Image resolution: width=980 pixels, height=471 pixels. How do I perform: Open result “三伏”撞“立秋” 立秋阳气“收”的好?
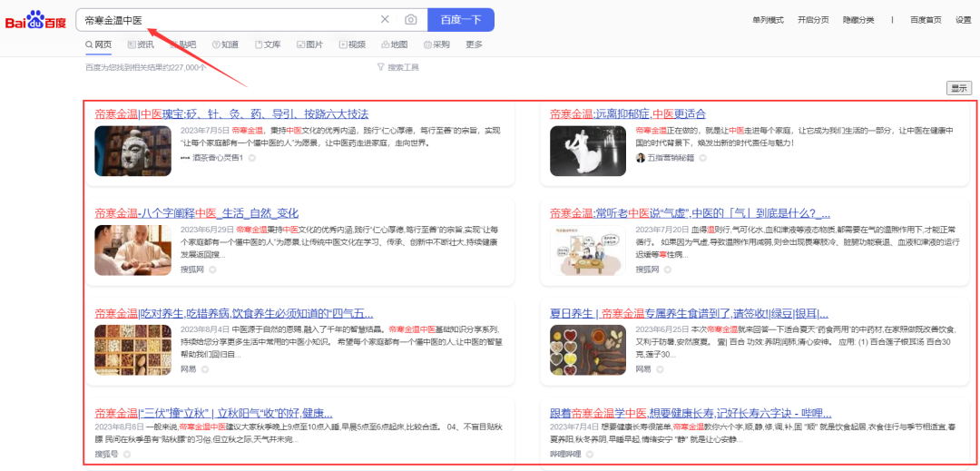coord(214,414)
